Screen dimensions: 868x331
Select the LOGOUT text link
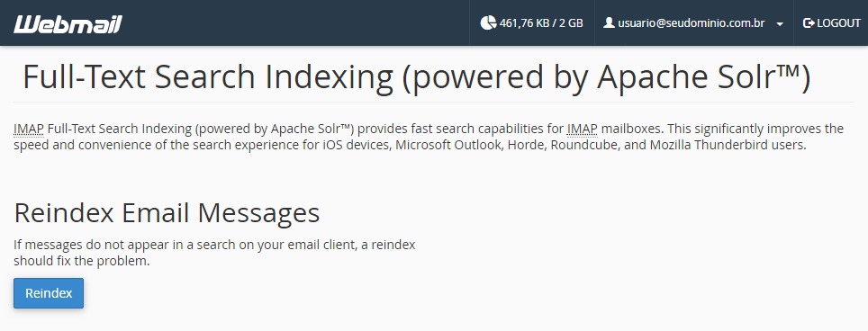point(838,23)
